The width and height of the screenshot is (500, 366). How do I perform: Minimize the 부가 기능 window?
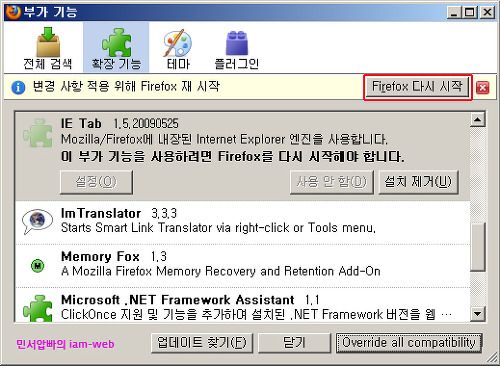pos(454,13)
